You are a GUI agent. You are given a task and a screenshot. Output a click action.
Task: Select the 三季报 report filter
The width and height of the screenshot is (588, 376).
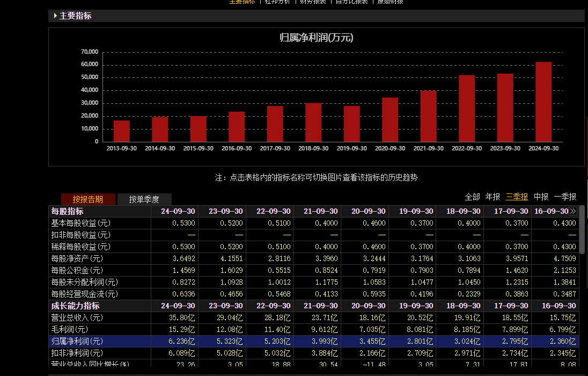(517, 197)
